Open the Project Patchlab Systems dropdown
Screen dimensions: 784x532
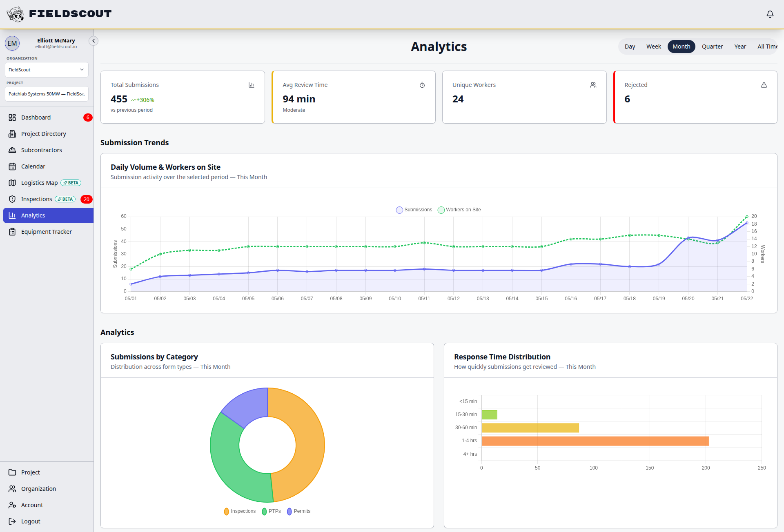(47, 94)
